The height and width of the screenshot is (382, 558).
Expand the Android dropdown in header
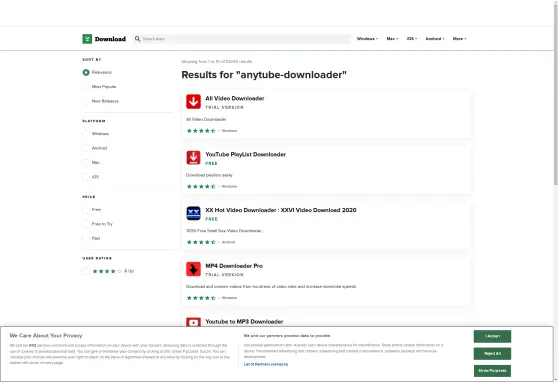(435, 39)
